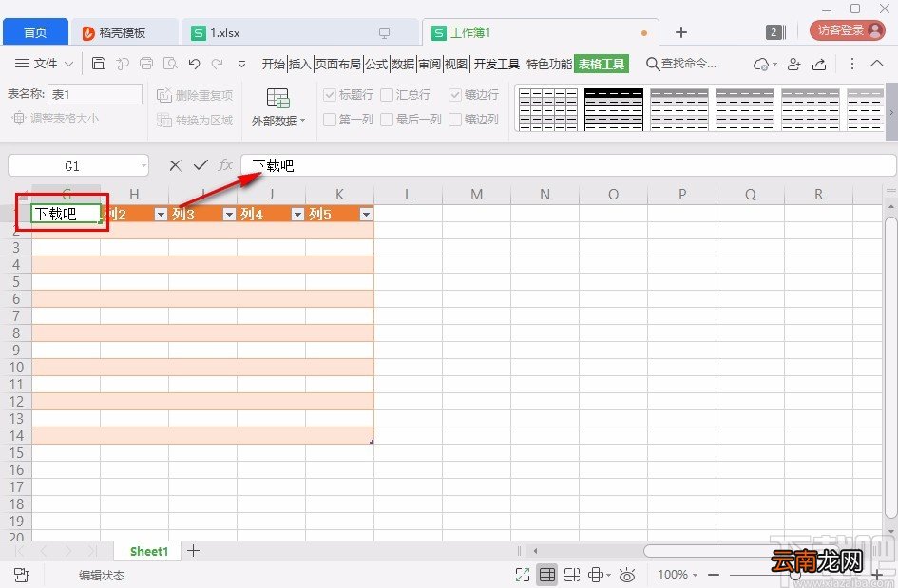Viewport: 898px width, 588px height.
Task: Open Print Preview icon
Action: [x=170, y=63]
